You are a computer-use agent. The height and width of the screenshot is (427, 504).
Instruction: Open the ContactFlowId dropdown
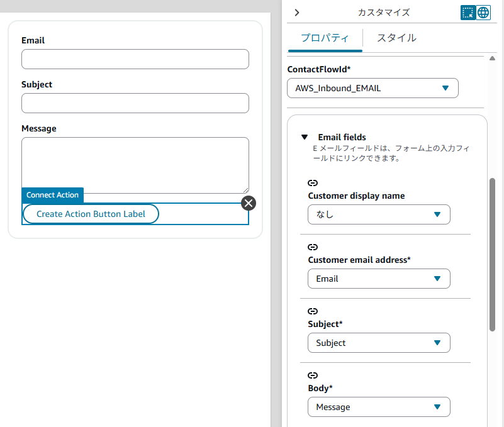(x=372, y=88)
